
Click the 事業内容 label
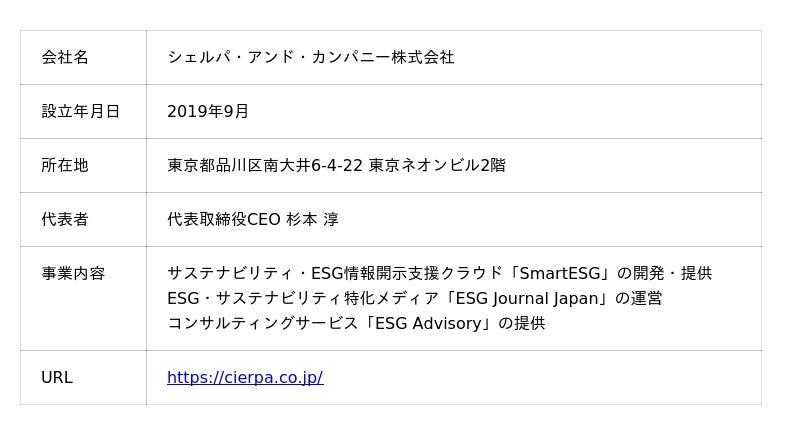click(x=73, y=274)
